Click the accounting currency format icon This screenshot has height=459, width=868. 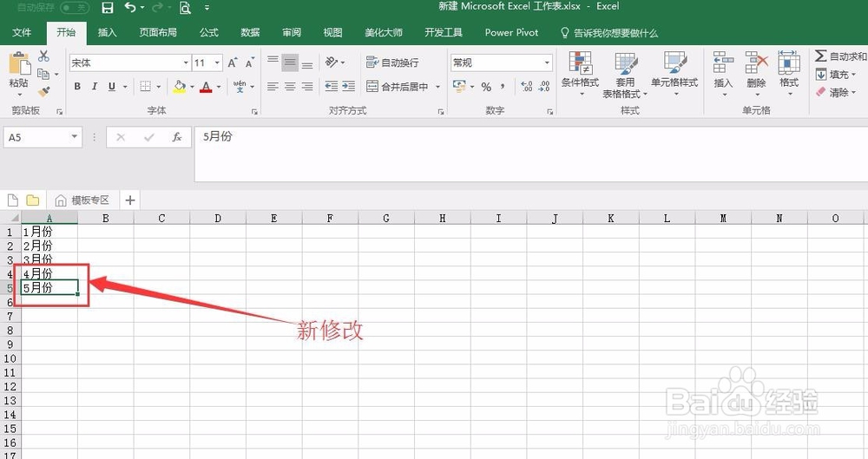pyautogui.click(x=459, y=87)
